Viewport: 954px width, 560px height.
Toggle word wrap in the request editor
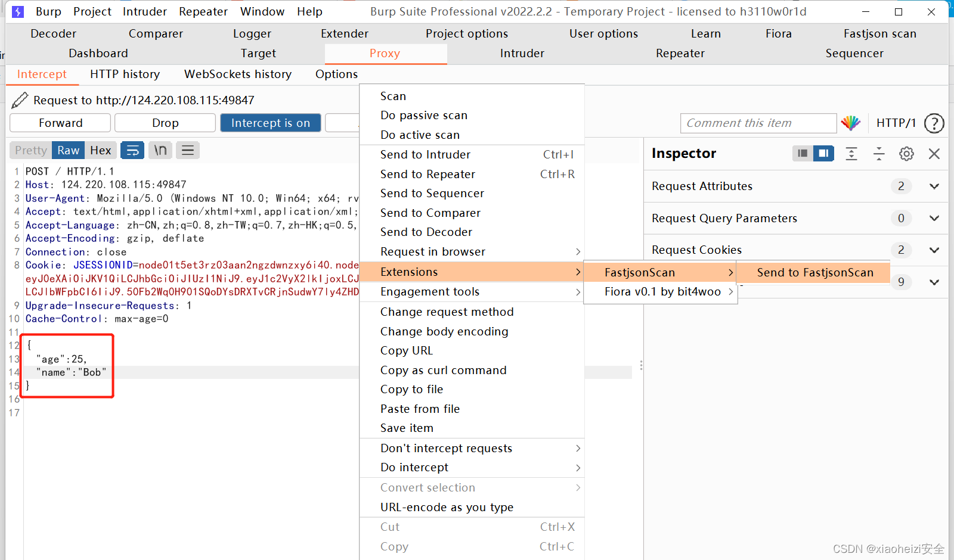132,150
